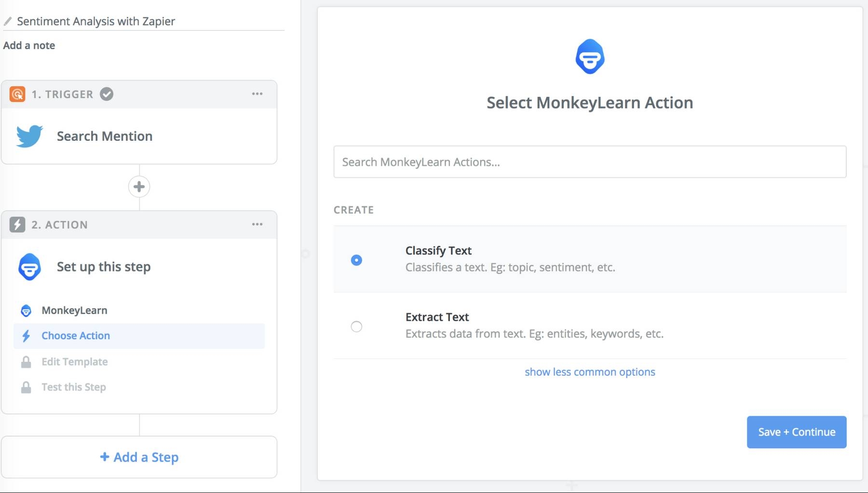Click the green checkmark next to TRIGGER
Screen dimensions: 868x493
coord(107,94)
